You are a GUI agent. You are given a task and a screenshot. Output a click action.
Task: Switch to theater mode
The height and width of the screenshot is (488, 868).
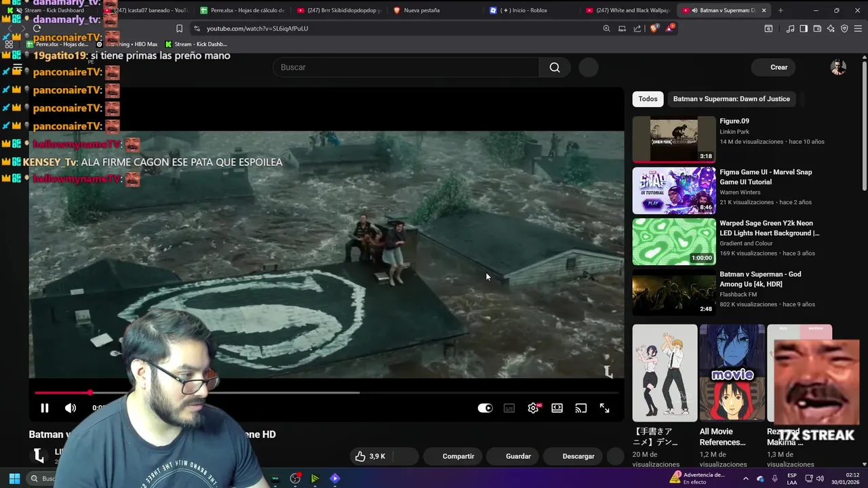557,408
